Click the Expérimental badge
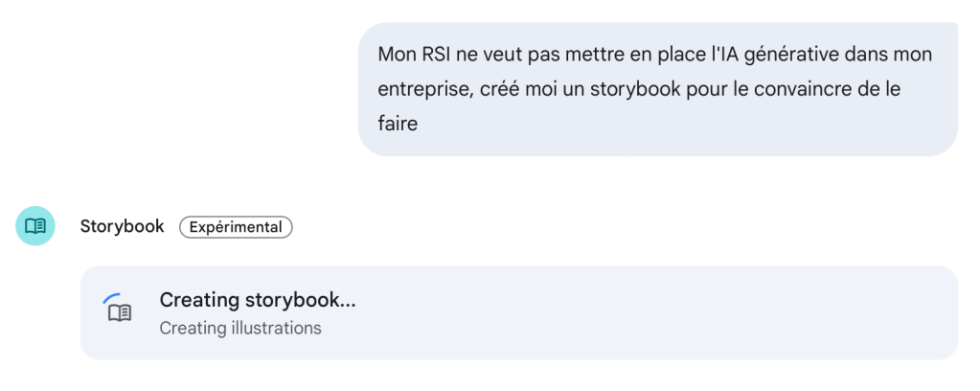The height and width of the screenshot is (391, 980). (236, 227)
